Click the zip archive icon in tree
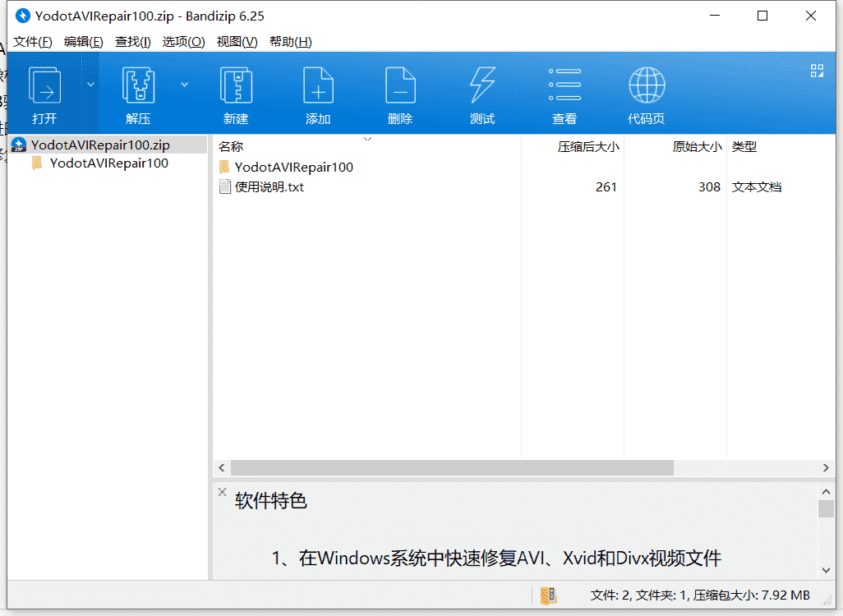Screen dimensions: 843x616 (x=19, y=145)
